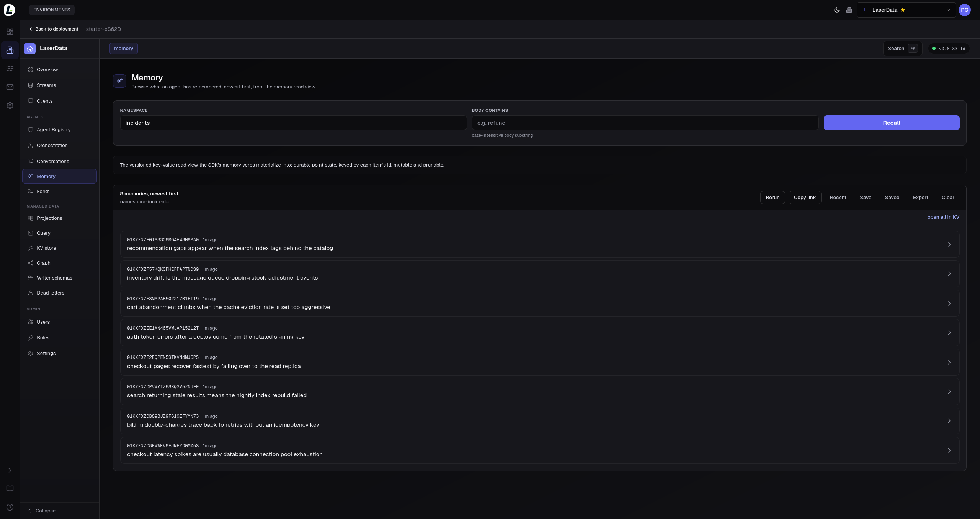Open Clients in the sidebar

[x=59, y=101]
